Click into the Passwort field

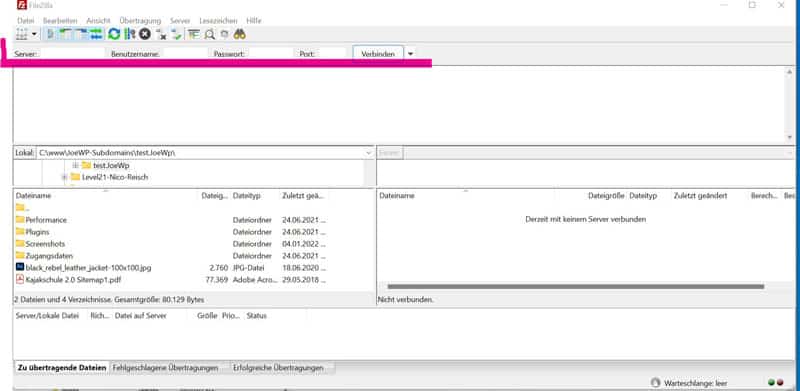[270, 53]
